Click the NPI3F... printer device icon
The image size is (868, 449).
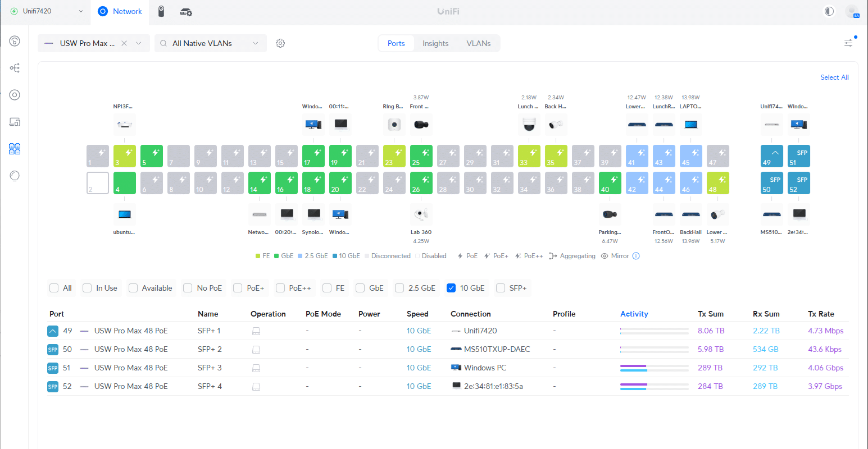(125, 125)
